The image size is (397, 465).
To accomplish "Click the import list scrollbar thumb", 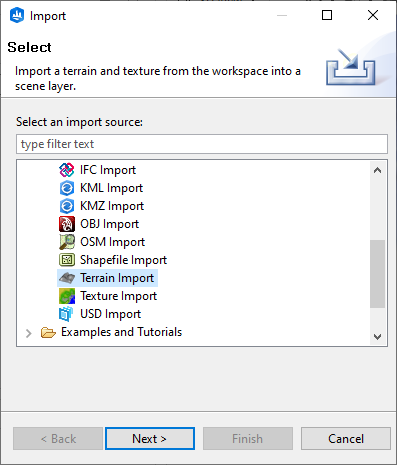I will 377,274.
